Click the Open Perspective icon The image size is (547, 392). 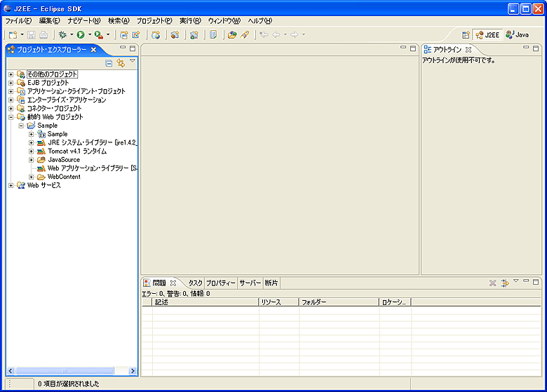(x=466, y=35)
